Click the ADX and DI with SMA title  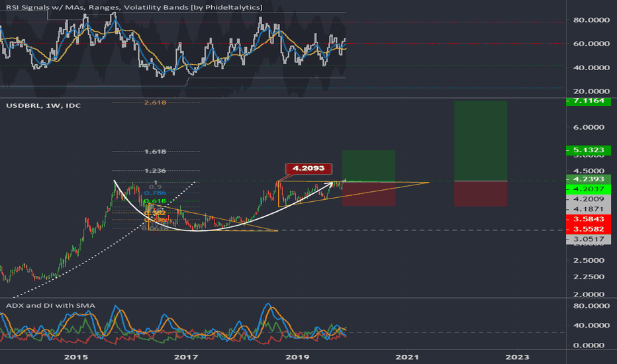[50, 305]
